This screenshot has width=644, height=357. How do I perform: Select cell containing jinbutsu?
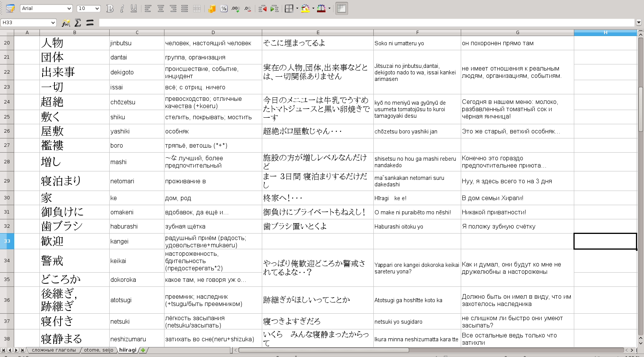tap(137, 43)
